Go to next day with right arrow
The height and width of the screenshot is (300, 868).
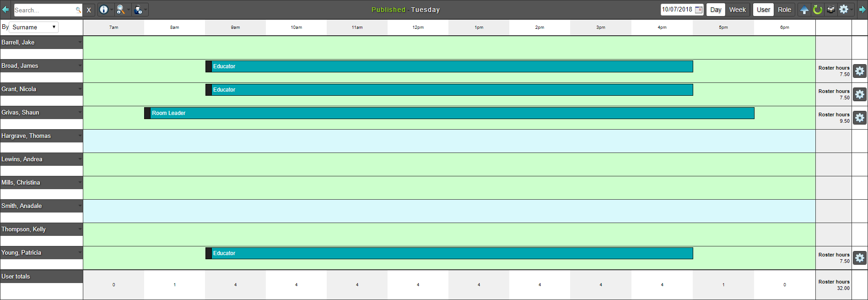coord(862,10)
